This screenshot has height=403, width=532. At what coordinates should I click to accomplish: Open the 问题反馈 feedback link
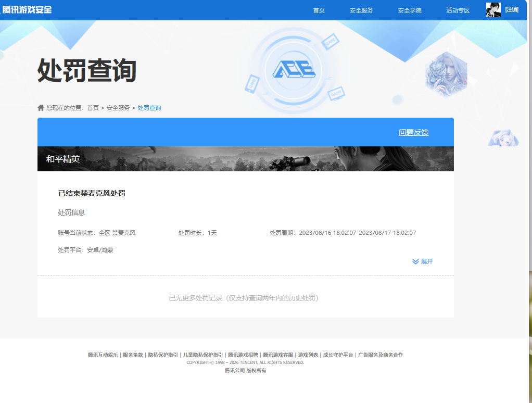[413, 132]
